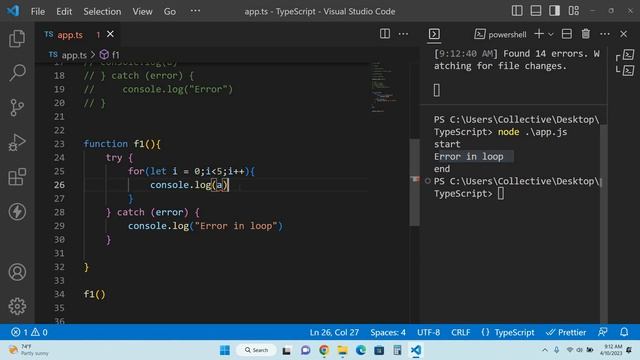Open File Explorer from the taskbar
640x360 pixels.
click(342, 350)
